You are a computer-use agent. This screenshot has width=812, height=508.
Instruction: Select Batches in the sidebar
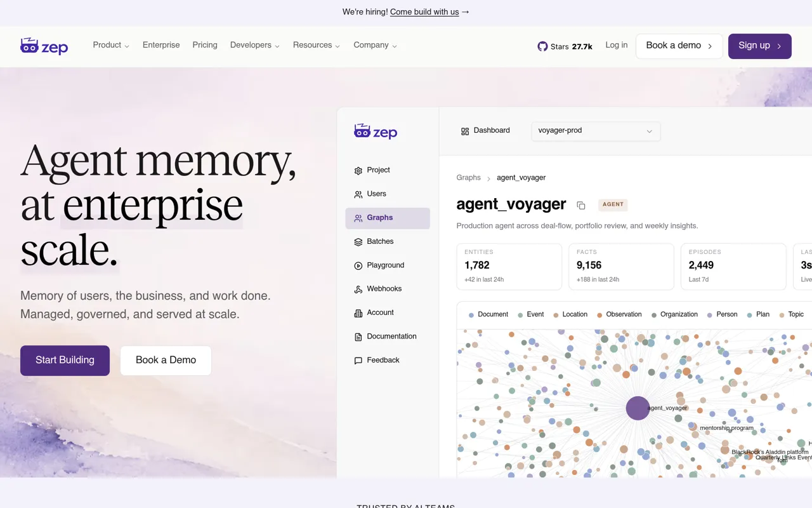coord(388,242)
